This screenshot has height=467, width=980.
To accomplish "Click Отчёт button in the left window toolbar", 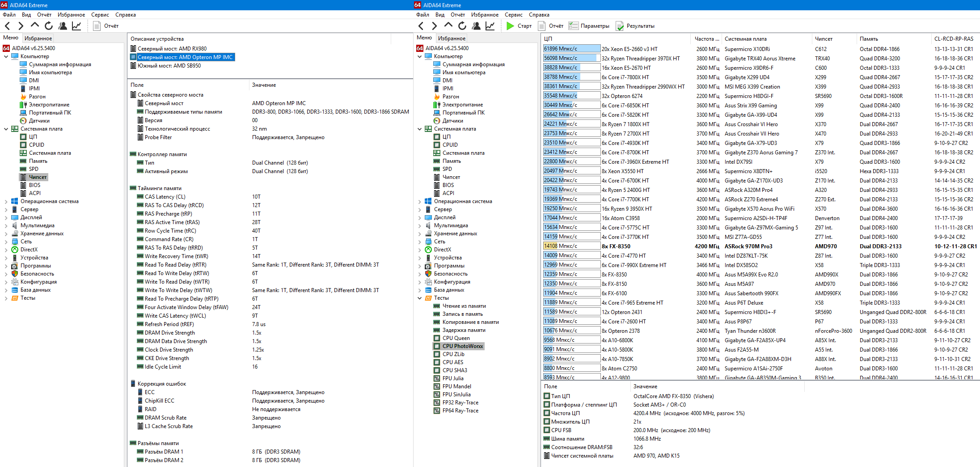I will pos(106,26).
